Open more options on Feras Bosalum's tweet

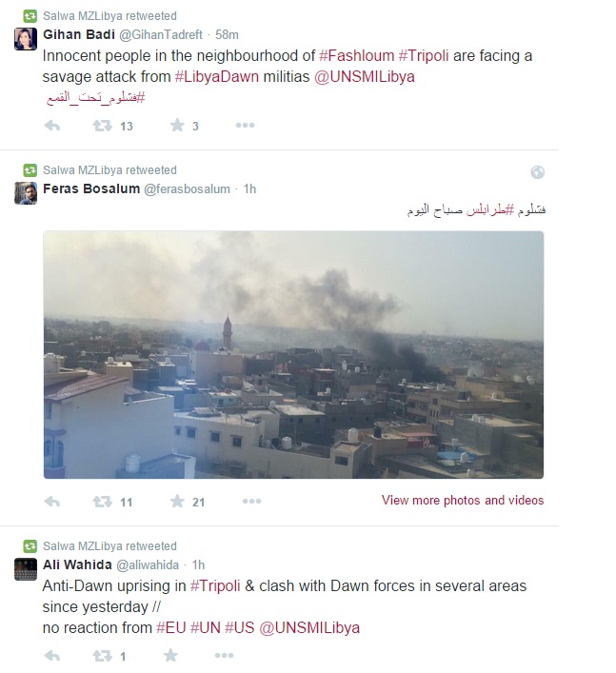click(x=251, y=501)
